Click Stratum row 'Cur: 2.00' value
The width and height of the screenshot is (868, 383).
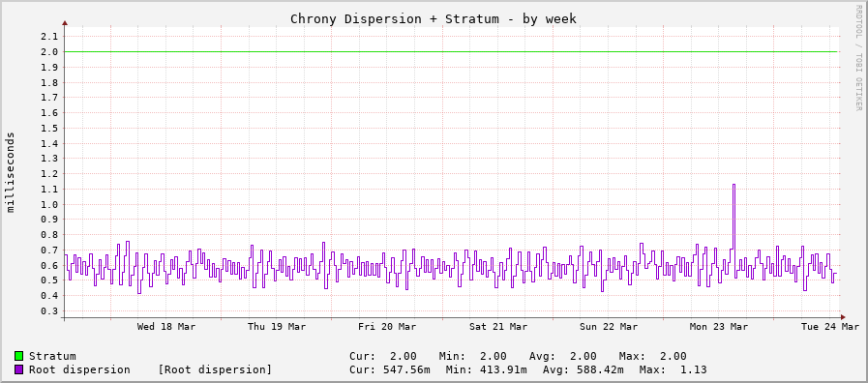pyautogui.click(x=383, y=356)
